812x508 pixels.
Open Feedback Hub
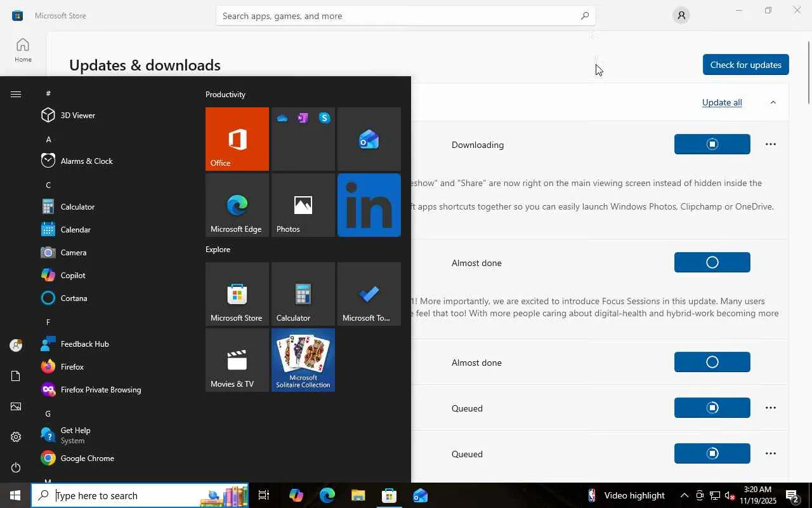(114, 344)
